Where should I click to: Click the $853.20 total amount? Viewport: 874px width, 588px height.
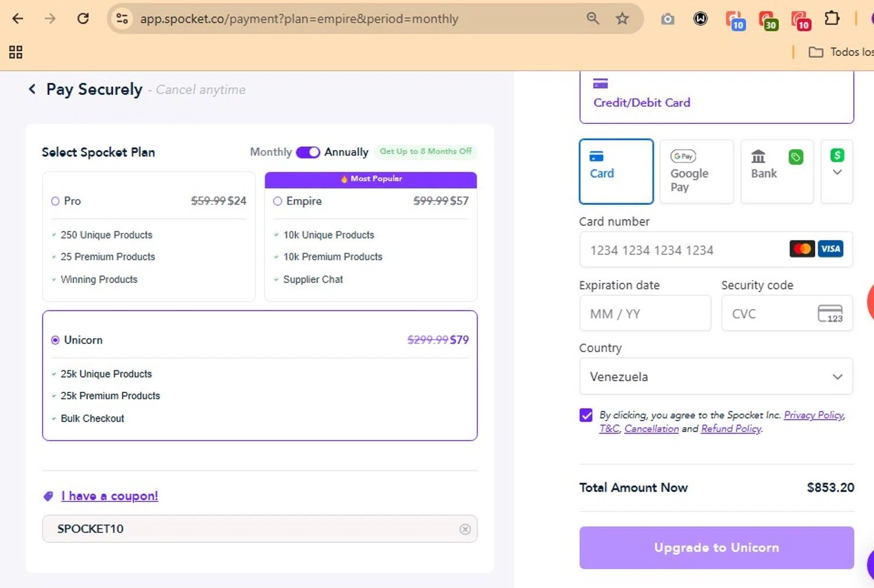point(830,488)
